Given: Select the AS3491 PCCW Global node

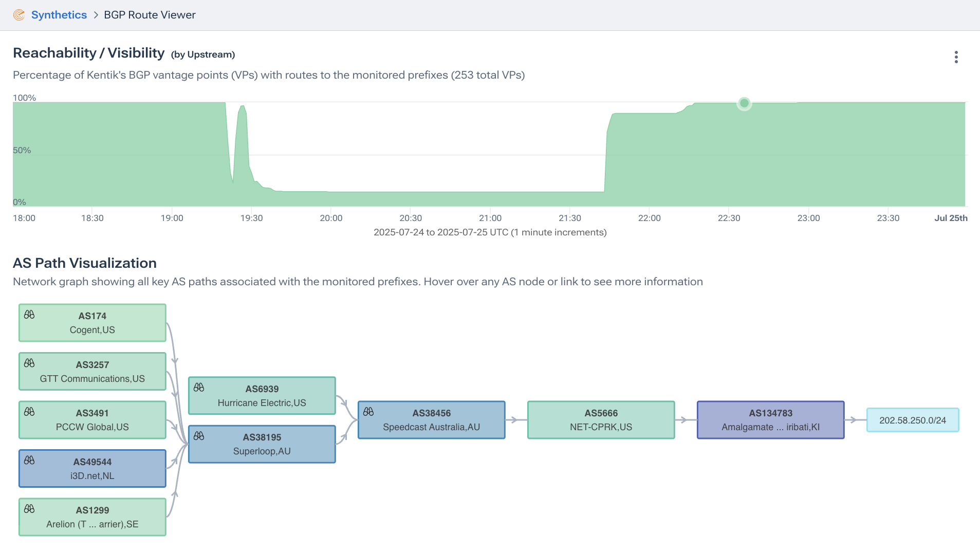Looking at the screenshot, I should pyautogui.click(x=93, y=420).
